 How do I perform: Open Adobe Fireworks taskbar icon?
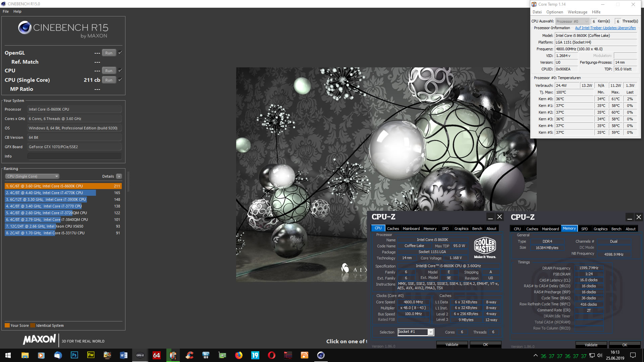[91, 355]
